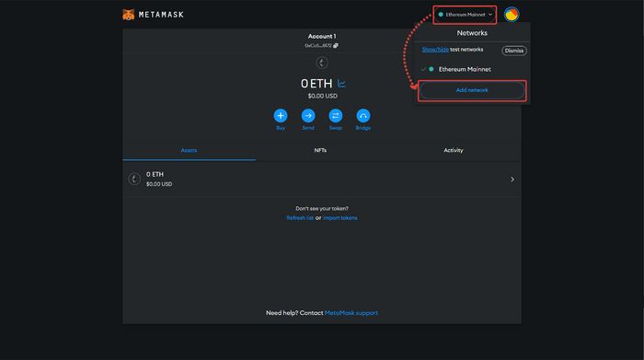Open the Ethereum Mainnet network dropdown
Viewport: 644px width, 360px height.
pos(465,15)
